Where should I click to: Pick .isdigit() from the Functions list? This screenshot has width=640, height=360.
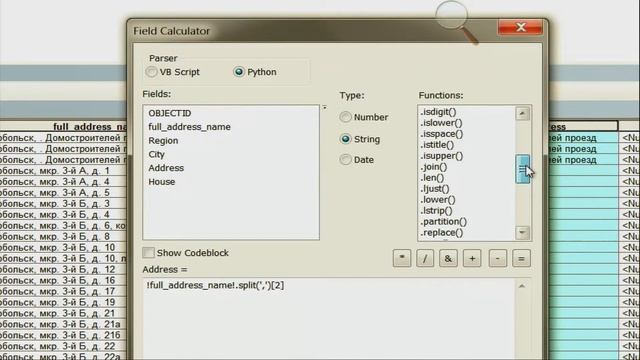(x=438, y=112)
